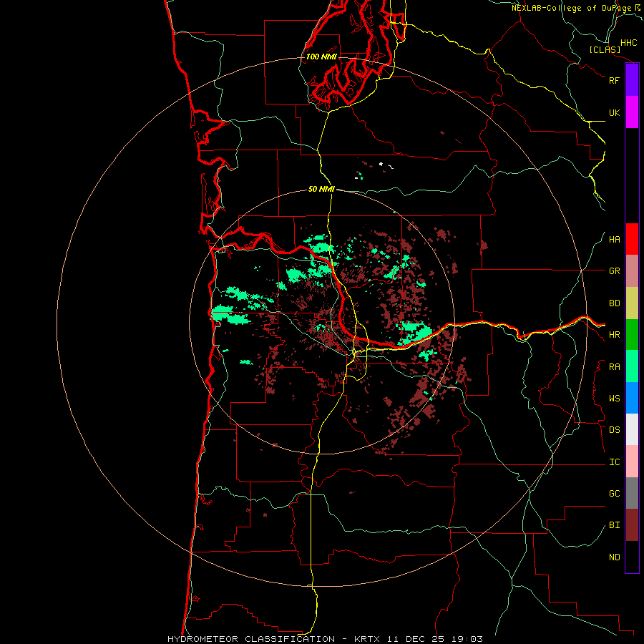The image size is (644, 644).
Task: Select the GC gray legend swatch
Action: [x=632, y=493]
